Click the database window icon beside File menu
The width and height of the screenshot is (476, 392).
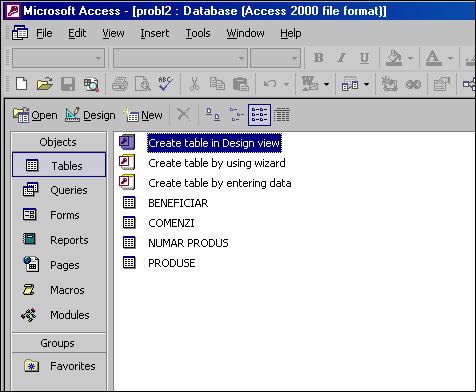(x=20, y=33)
